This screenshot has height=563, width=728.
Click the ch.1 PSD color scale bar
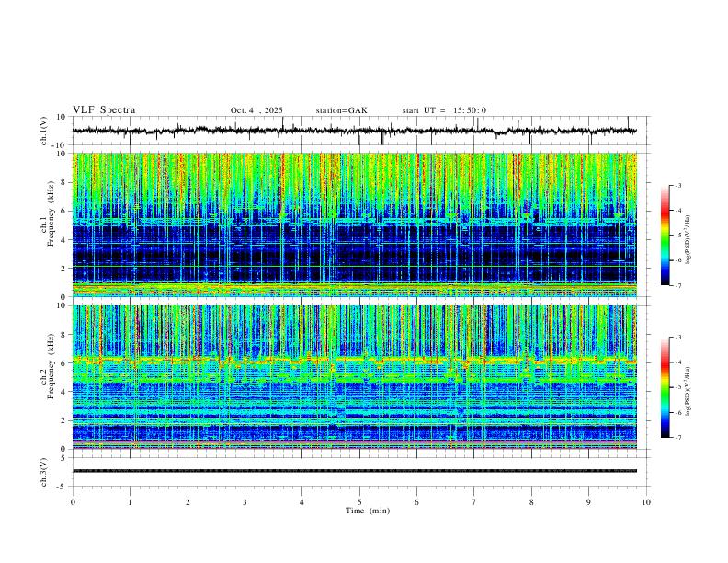tap(665, 236)
